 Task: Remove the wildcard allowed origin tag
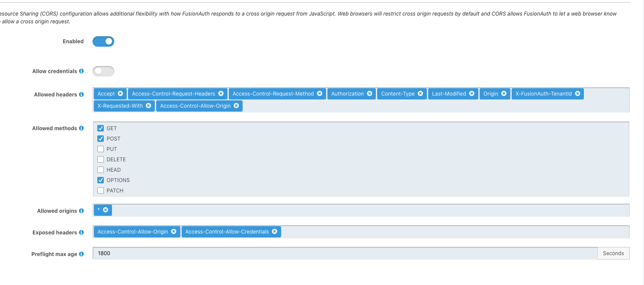point(106,210)
